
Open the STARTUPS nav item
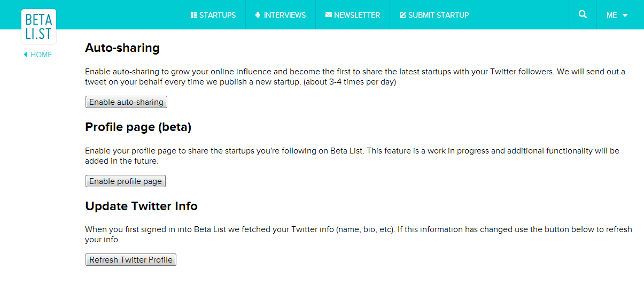pos(218,15)
